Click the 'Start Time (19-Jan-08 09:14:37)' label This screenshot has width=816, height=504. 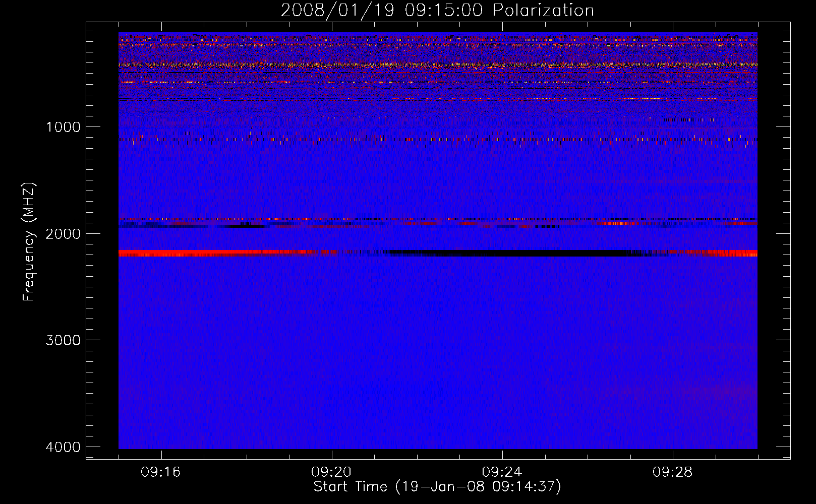pos(437,487)
